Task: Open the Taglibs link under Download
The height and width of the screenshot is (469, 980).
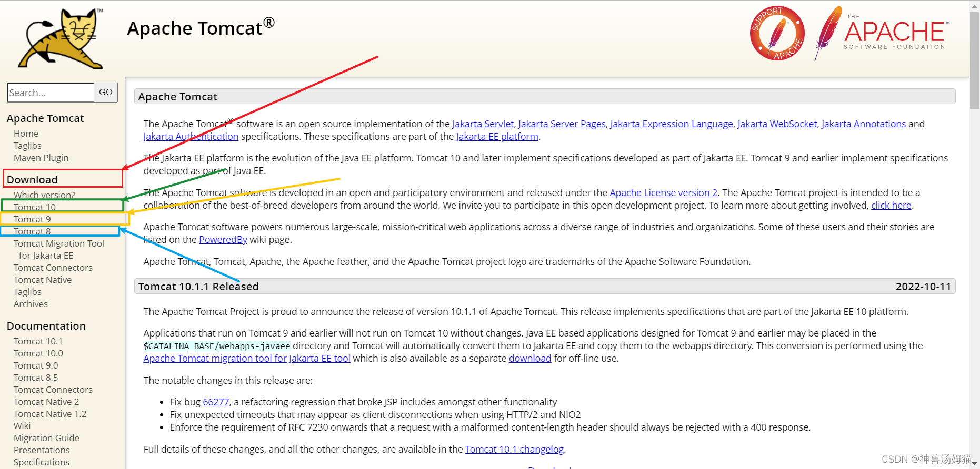Action: click(x=27, y=292)
